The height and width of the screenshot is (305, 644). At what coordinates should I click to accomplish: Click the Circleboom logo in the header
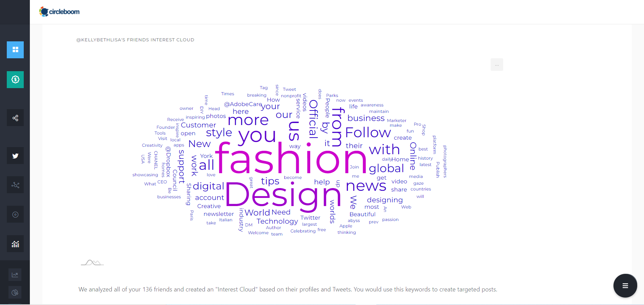pos(59,11)
